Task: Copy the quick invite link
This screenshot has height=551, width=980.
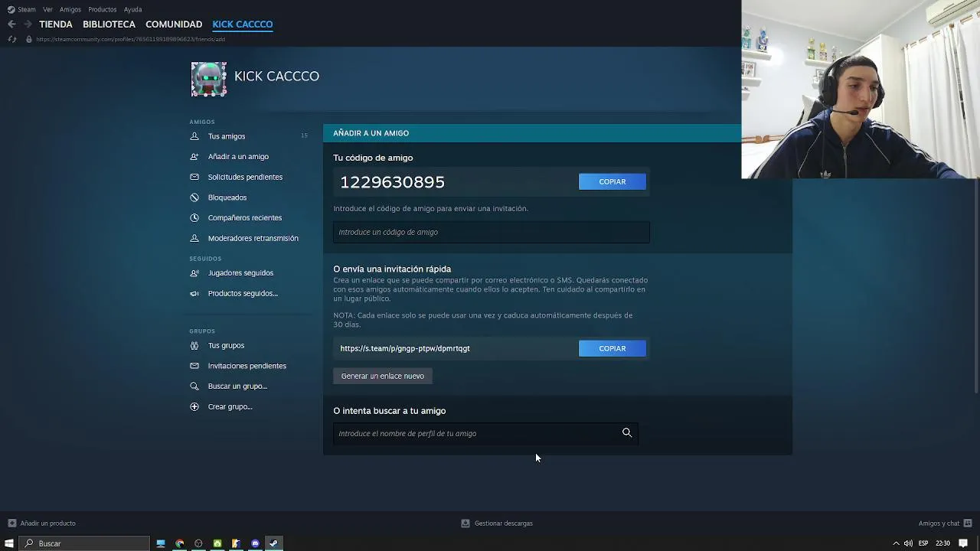Action: 612,348
